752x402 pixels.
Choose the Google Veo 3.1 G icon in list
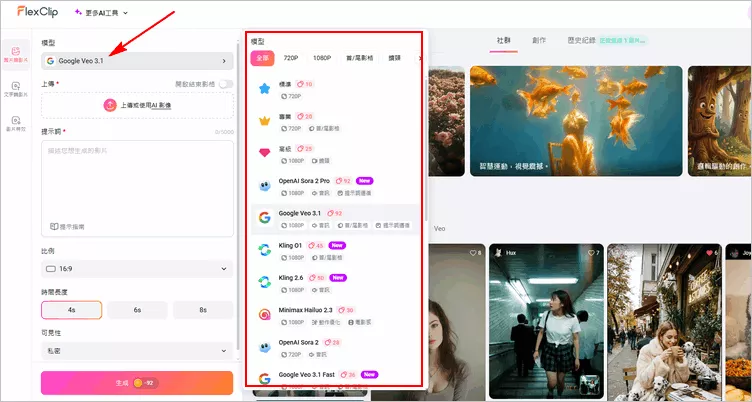264,218
